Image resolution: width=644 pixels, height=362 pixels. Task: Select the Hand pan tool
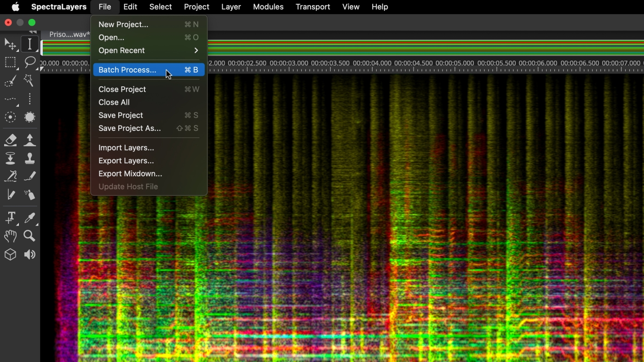[x=10, y=236]
